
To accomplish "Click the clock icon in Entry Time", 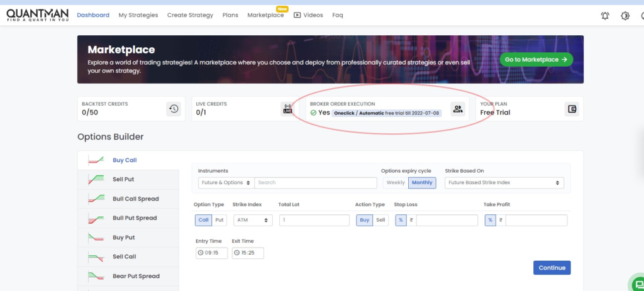I will pos(201,253).
